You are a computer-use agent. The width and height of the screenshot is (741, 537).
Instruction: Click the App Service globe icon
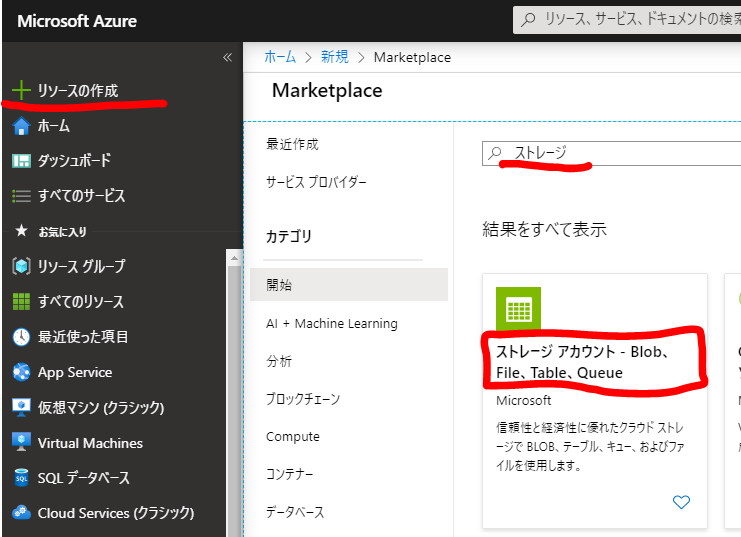click(21, 372)
